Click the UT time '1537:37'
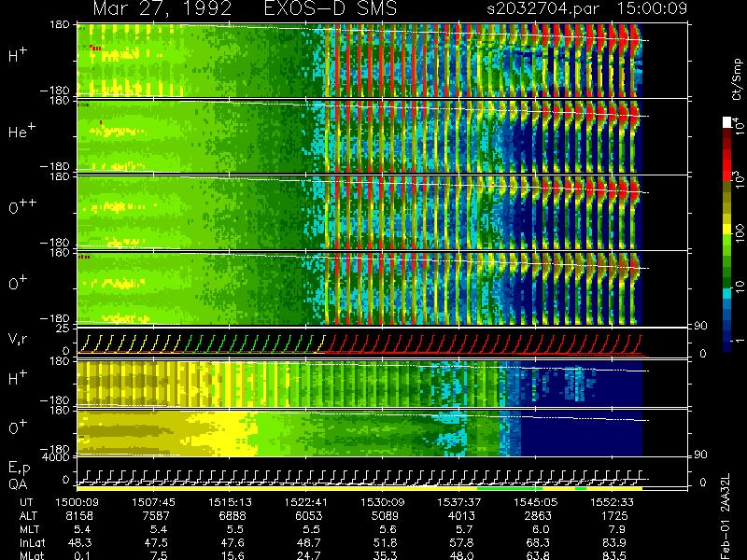The width and height of the screenshot is (747, 560). [x=458, y=502]
